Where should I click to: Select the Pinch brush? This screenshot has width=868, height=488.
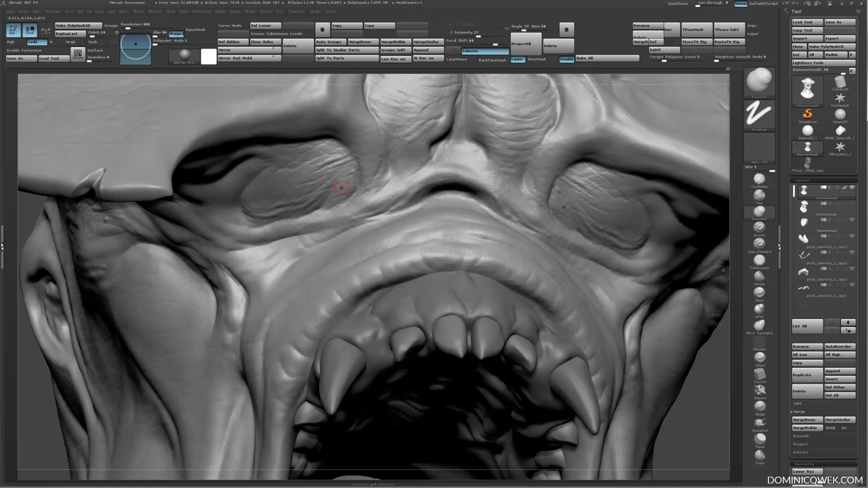[759, 294]
